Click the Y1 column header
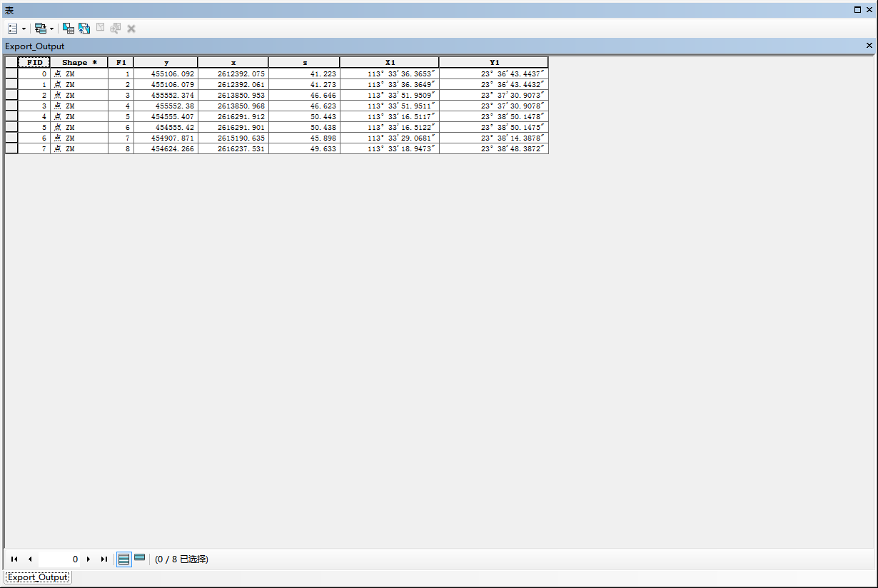Viewport: 878px width, 588px height. pos(494,63)
